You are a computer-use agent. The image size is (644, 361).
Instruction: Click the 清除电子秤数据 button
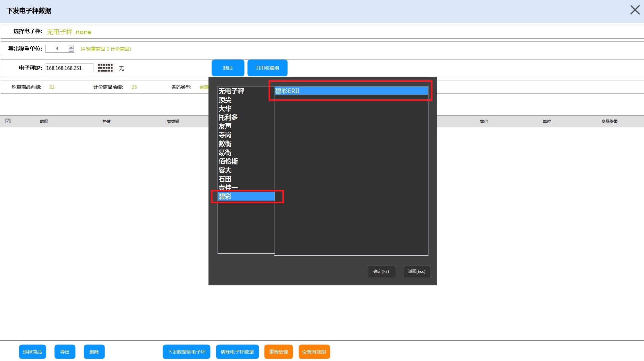pyautogui.click(x=237, y=352)
